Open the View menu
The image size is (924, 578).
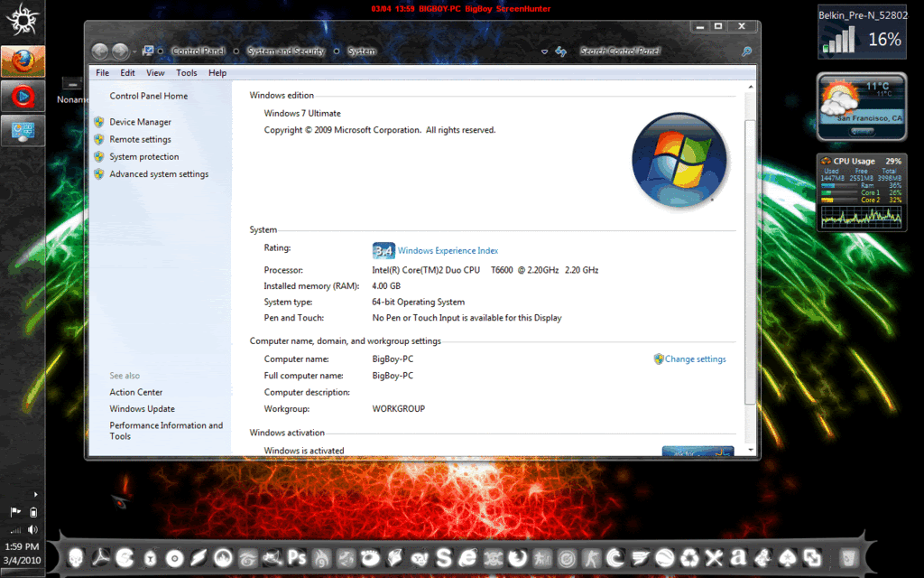click(x=155, y=72)
